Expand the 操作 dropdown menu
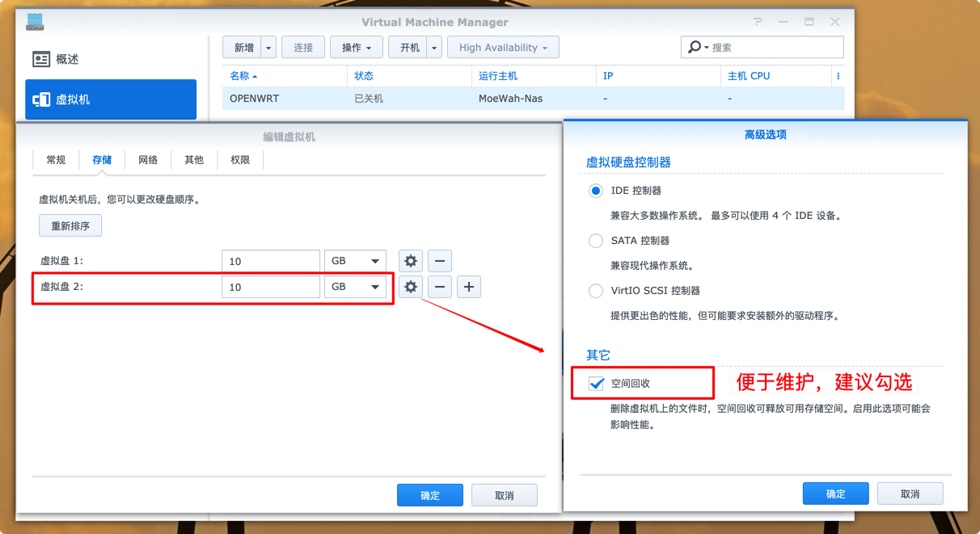 [x=357, y=48]
